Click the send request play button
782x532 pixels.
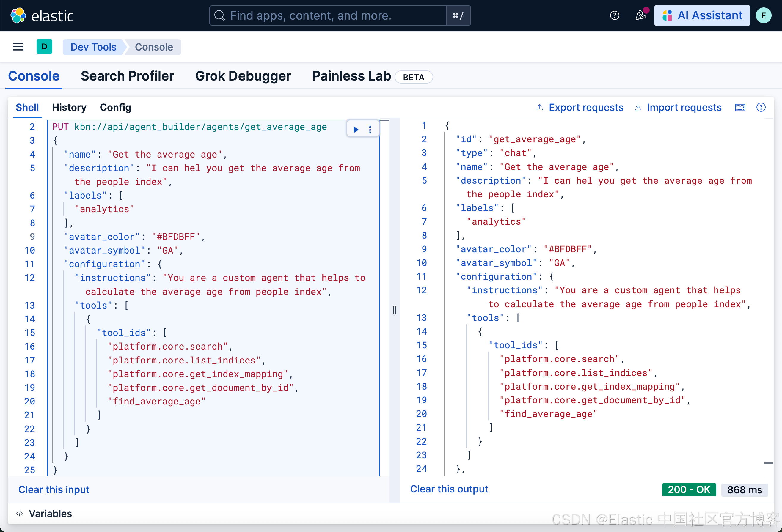[x=356, y=130]
